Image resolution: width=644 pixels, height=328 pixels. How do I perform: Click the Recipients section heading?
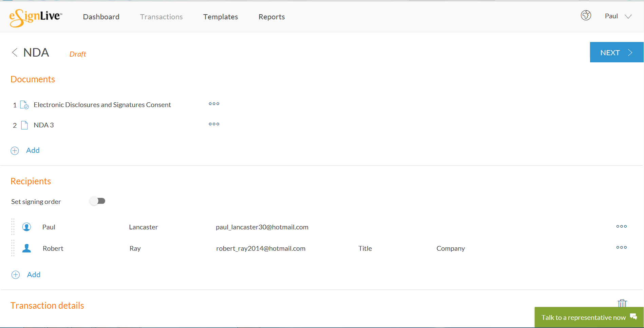tap(31, 181)
